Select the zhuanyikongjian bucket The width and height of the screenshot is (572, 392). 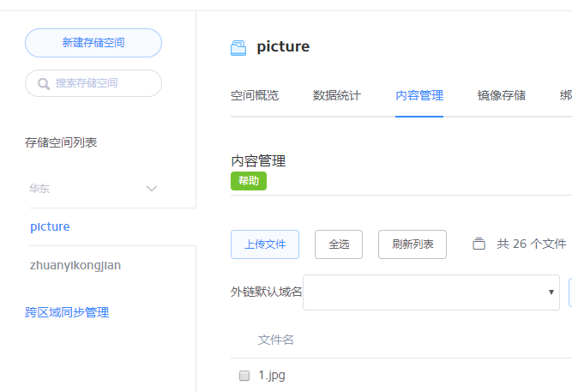click(x=75, y=265)
